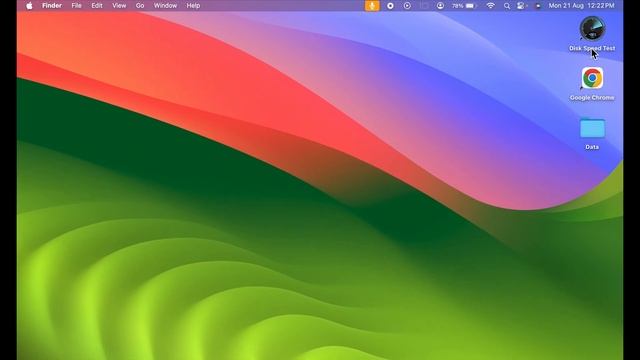Open the Help menu
Viewport: 640px width, 360px height.
(x=193, y=6)
